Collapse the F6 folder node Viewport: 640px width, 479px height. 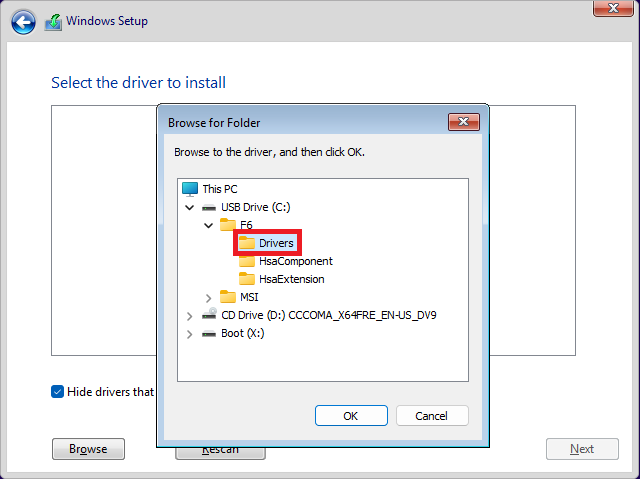point(209,225)
